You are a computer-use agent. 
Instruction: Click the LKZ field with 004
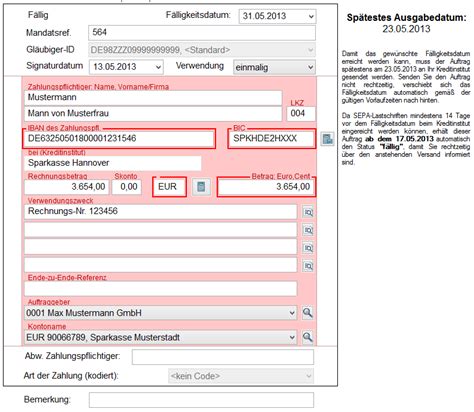click(x=301, y=114)
